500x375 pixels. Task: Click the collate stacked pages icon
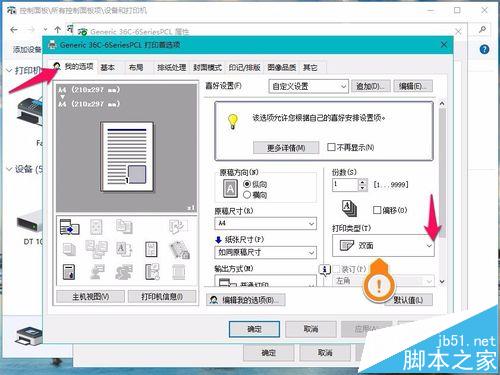(349, 208)
